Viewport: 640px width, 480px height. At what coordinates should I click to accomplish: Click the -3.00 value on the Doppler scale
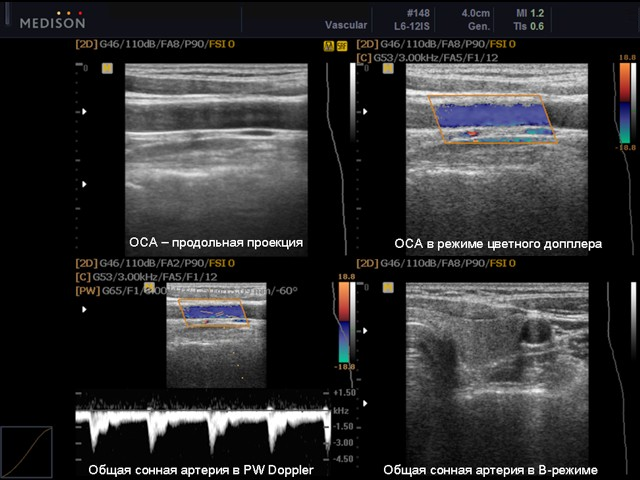(344, 443)
